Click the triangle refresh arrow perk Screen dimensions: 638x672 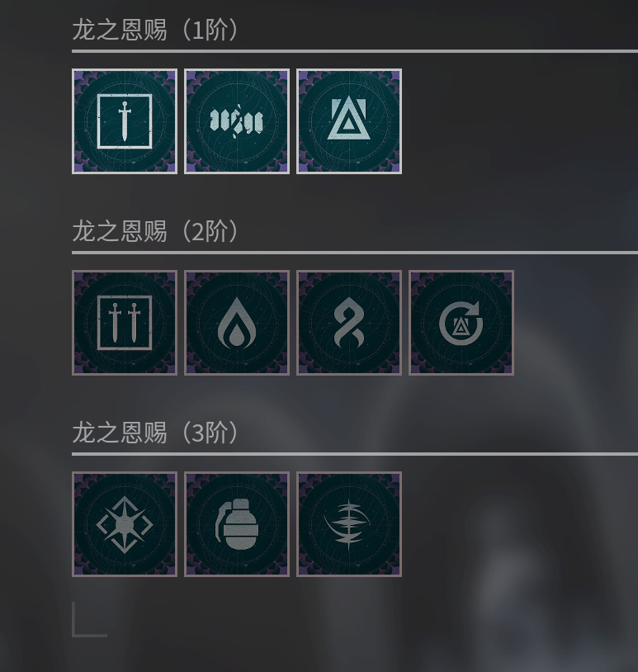pos(461,323)
